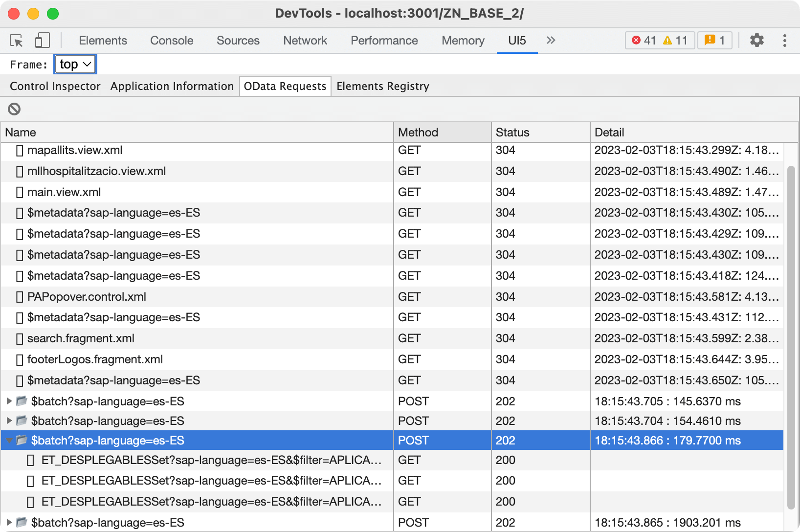This screenshot has width=800, height=532.
Task: Expand the first $batch?sap-language=es-ES request
Action: [9, 401]
